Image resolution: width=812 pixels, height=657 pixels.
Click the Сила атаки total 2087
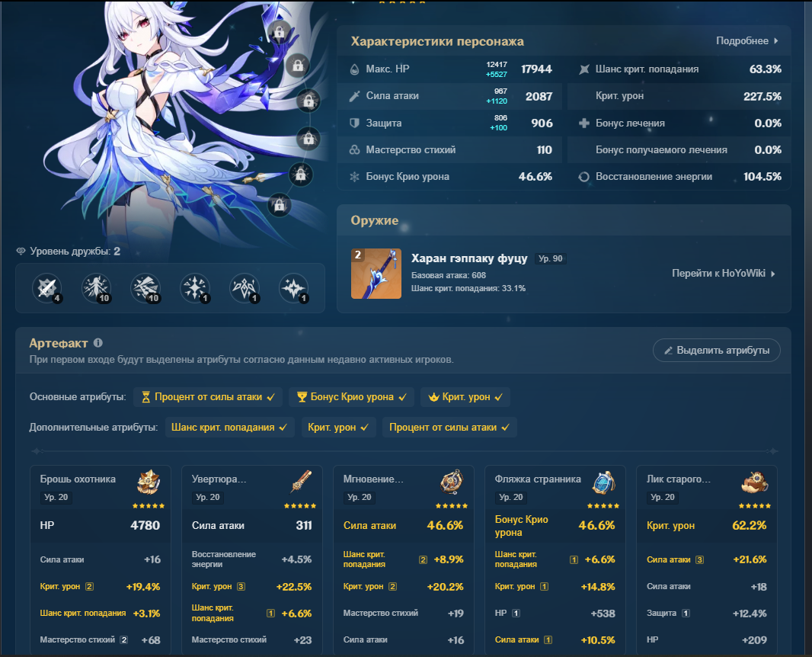(x=539, y=96)
